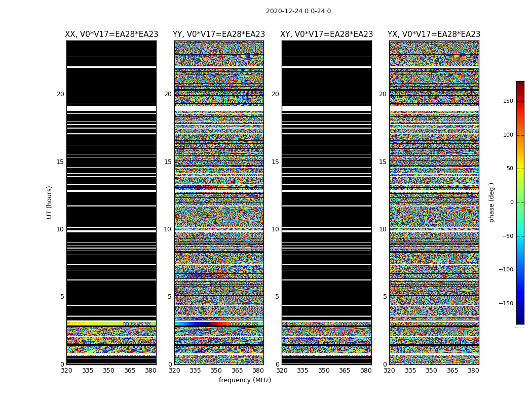Screen dimensions: 532x405
Task: Click the −50 tick on the colorbar
Action: pyautogui.click(x=508, y=236)
